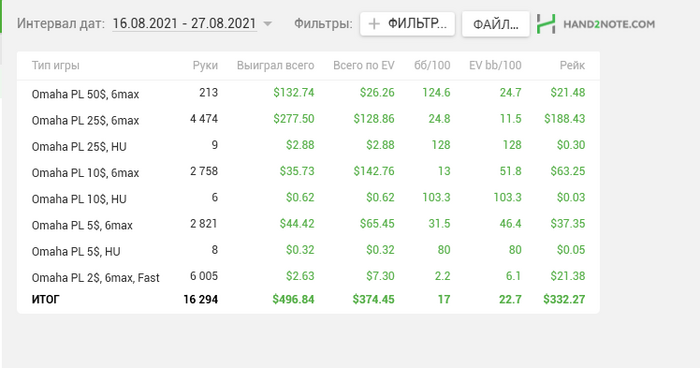Sort by the Рейк column header
The width and height of the screenshot is (700, 368).
point(572,65)
